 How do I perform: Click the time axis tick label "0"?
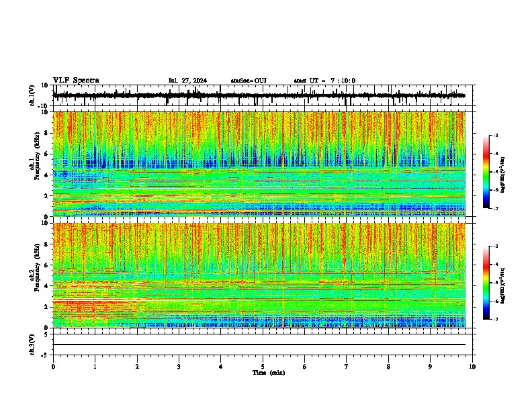[53, 367]
